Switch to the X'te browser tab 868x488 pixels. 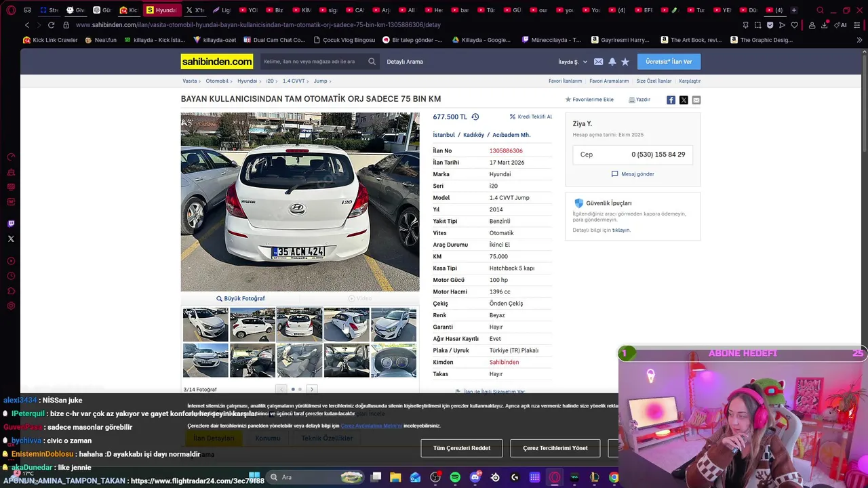tap(194, 10)
